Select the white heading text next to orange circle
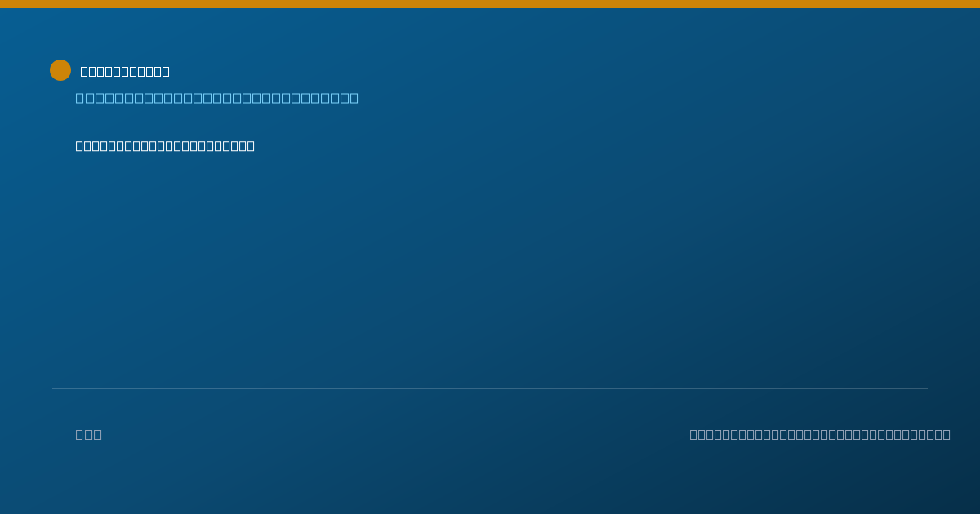 125,71
